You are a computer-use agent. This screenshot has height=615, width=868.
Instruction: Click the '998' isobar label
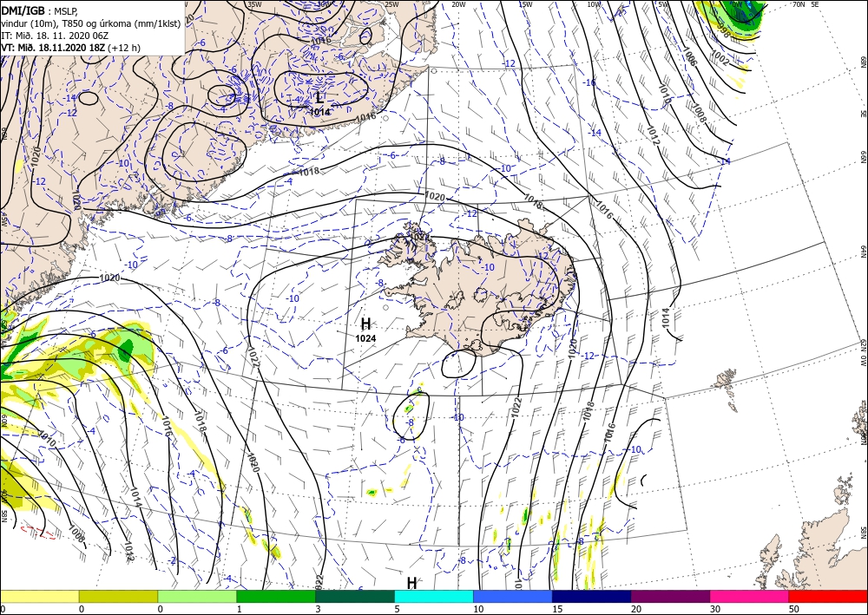(722, 31)
